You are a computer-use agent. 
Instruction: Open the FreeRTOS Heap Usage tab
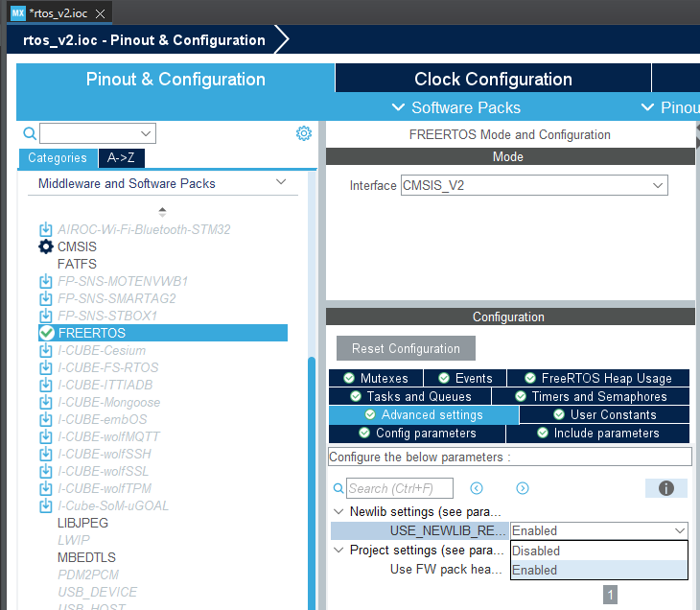pyautogui.click(x=598, y=378)
